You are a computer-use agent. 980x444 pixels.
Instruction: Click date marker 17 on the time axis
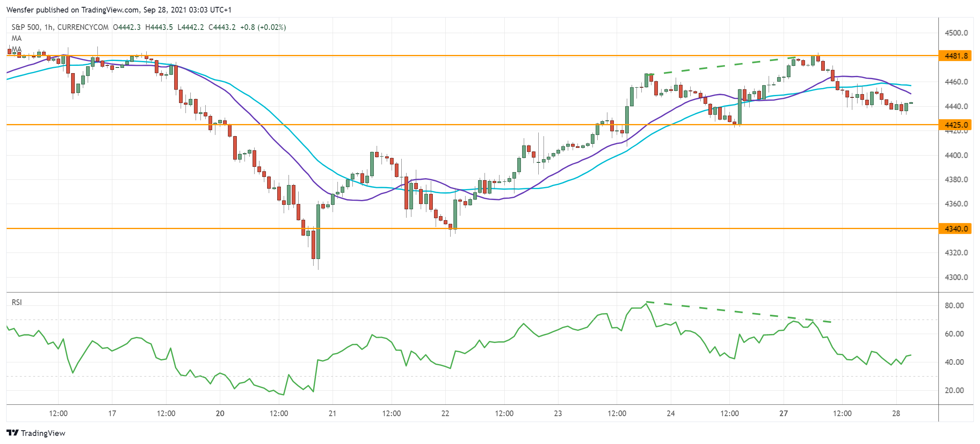[112, 413]
